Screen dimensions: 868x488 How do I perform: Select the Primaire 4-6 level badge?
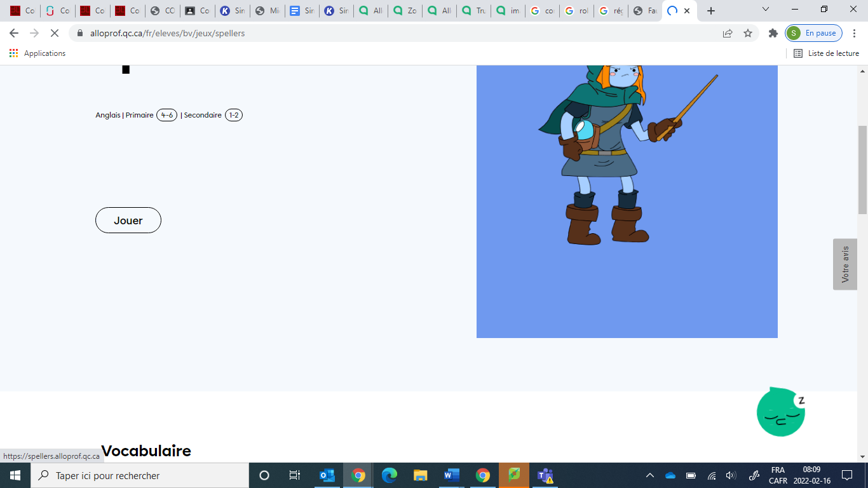166,115
